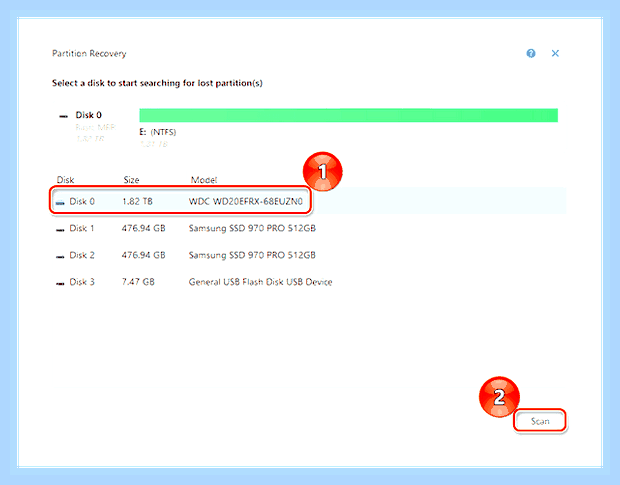
Task: Click the Scan button
Action: coord(540,421)
